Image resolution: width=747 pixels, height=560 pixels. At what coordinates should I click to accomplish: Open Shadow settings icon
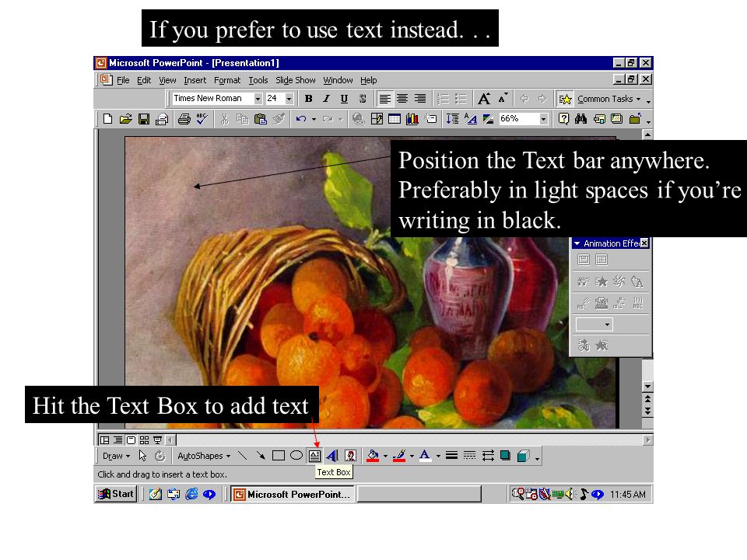[506, 456]
